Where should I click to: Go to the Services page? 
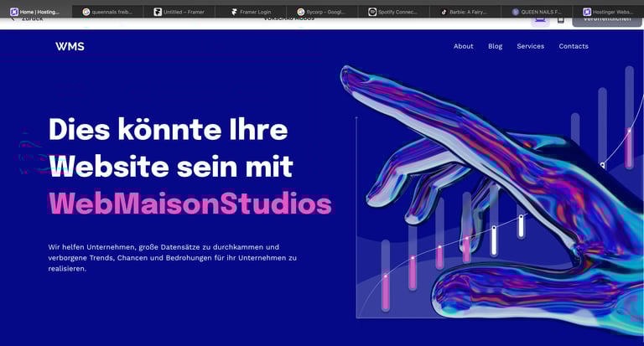click(x=530, y=46)
